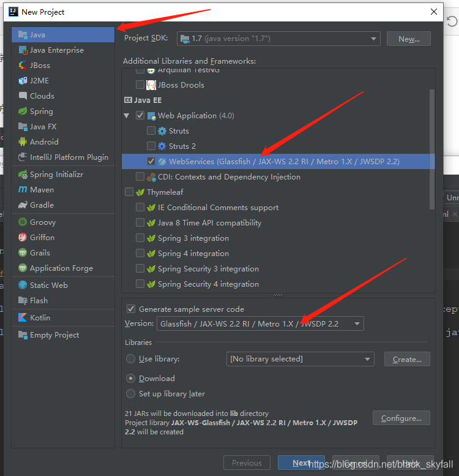Click the Previous button
The height and width of the screenshot is (476, 459).
[x=247, y=463]
